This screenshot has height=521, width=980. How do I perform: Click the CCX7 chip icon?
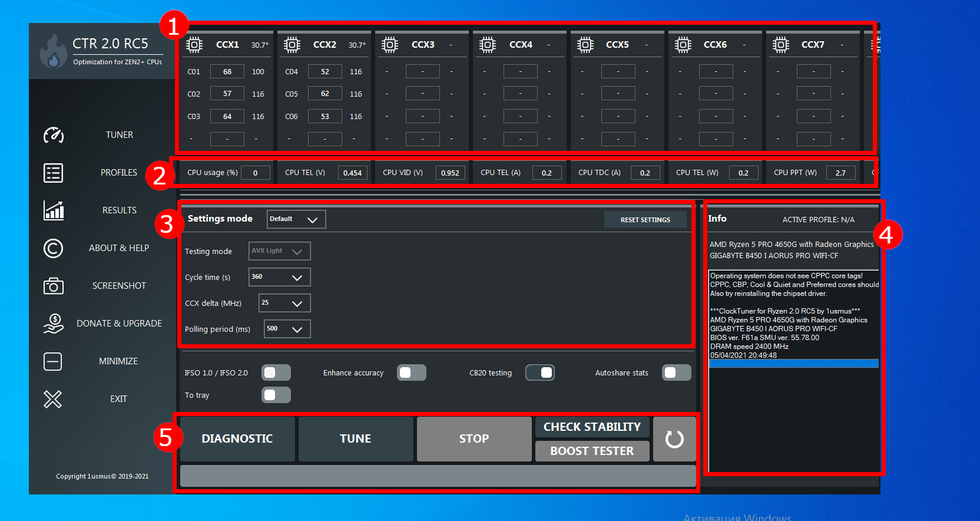(x=781, y=45)
